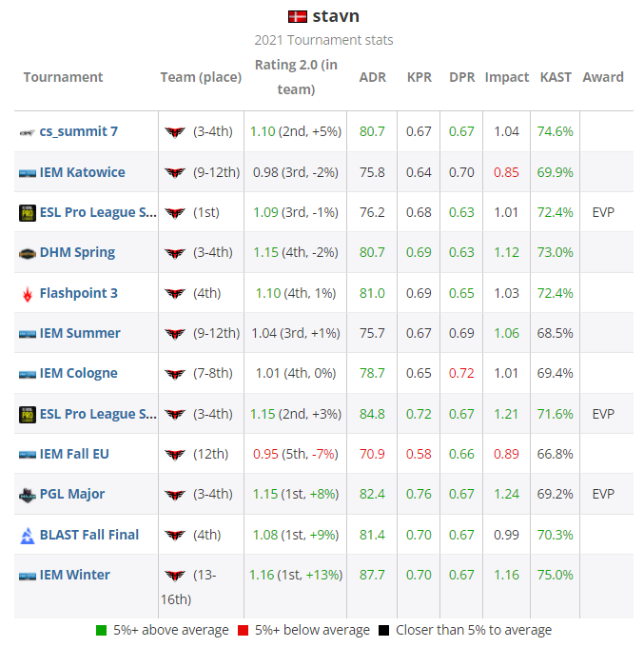Click the Award column header
The height and width of the screenshot is (647, 644).
(x=603, y=77)
